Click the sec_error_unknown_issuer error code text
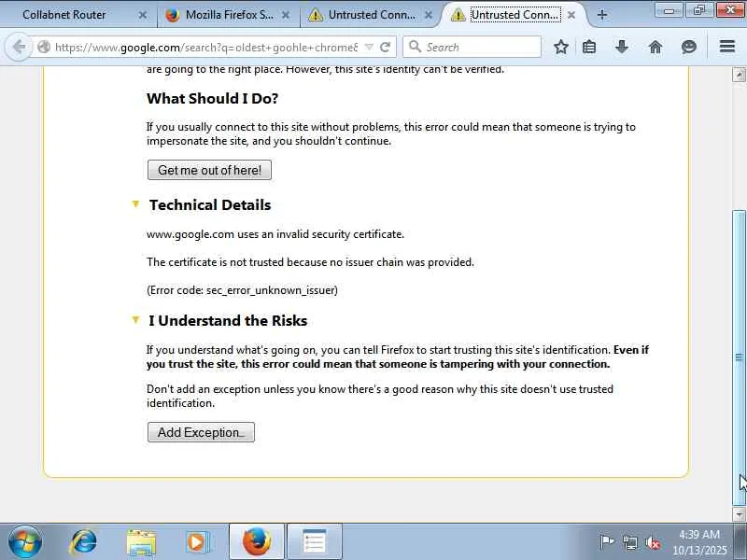 tap(271, 290)
